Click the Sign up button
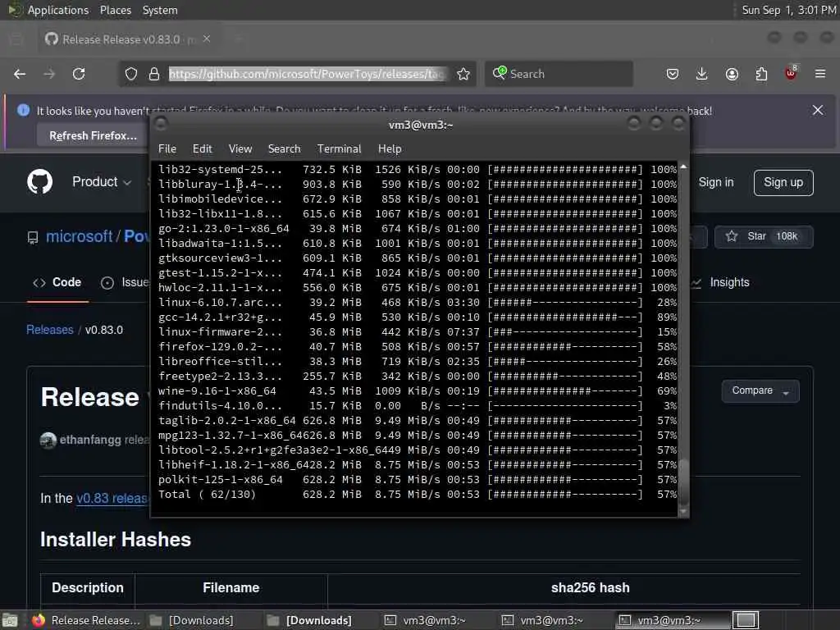Image resolution: width=840 pixels, height=630 pixels. pos(783,183)
